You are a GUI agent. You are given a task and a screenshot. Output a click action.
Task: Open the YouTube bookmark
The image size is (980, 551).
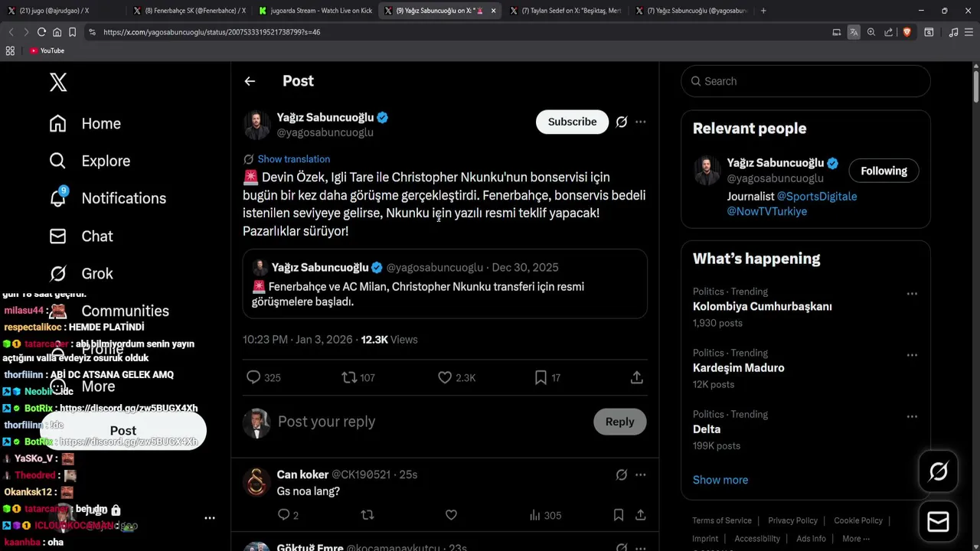[47, 51]
